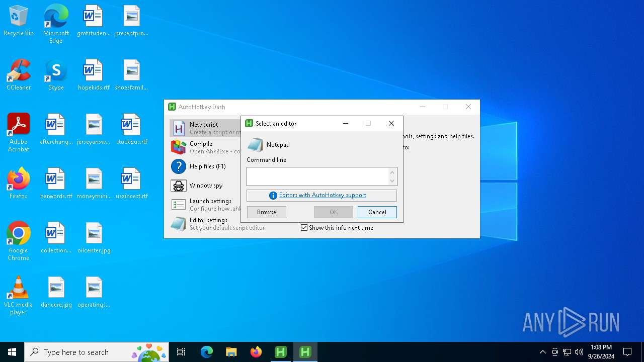
Task: Close the AutoHotkey Dash window
Action: tap(468, 107)
